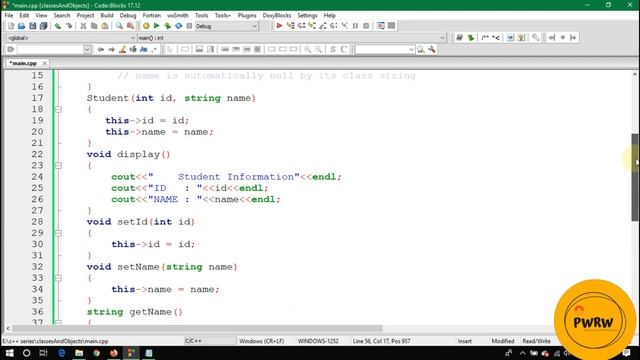This screenshot has width=640, height=360.
Task: Cut selection using scissors icon
Action: coord(83,26)
